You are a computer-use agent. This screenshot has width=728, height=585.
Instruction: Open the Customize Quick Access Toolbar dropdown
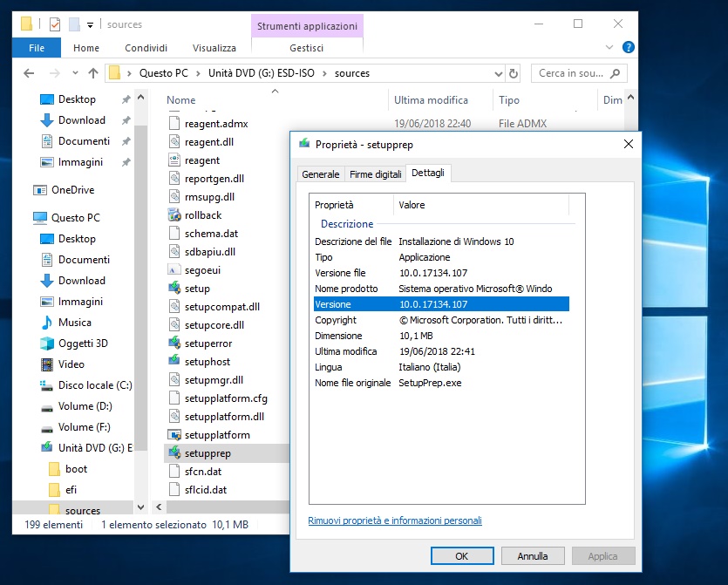90,24
